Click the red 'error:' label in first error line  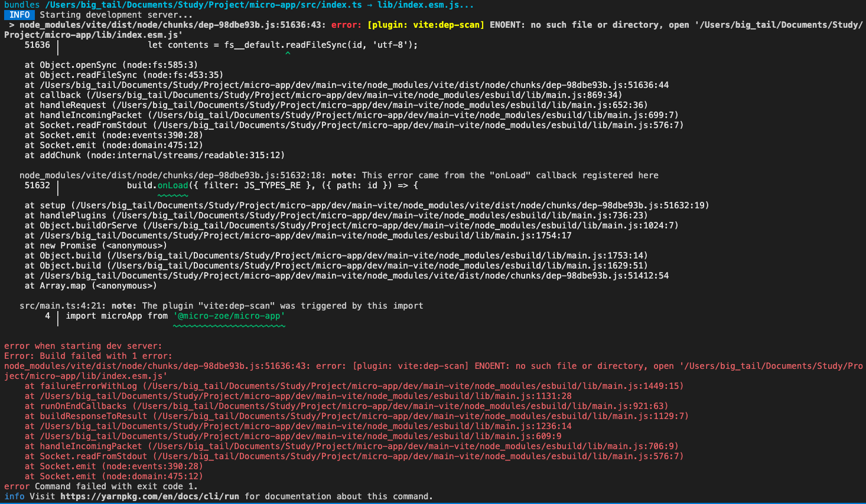coord(346,25)
